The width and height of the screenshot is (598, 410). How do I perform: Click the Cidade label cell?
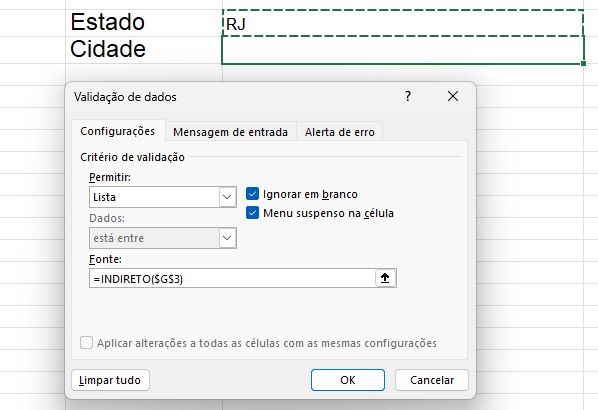pos(144,50)
